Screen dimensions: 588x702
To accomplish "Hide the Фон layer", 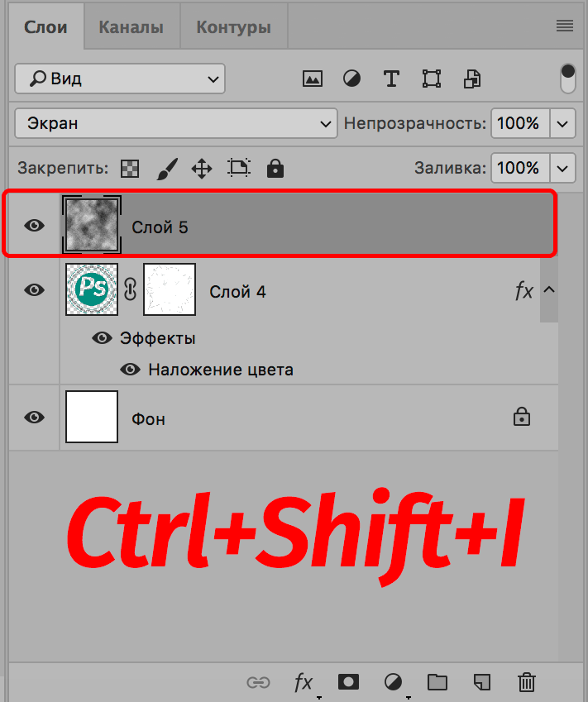I will tap(35, 418).
